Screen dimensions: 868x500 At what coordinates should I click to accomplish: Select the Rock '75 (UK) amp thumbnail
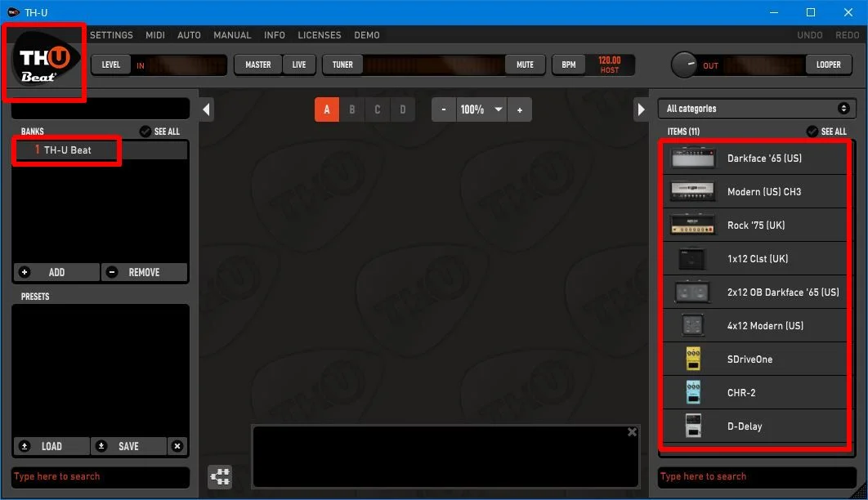(x=692, y=225)
